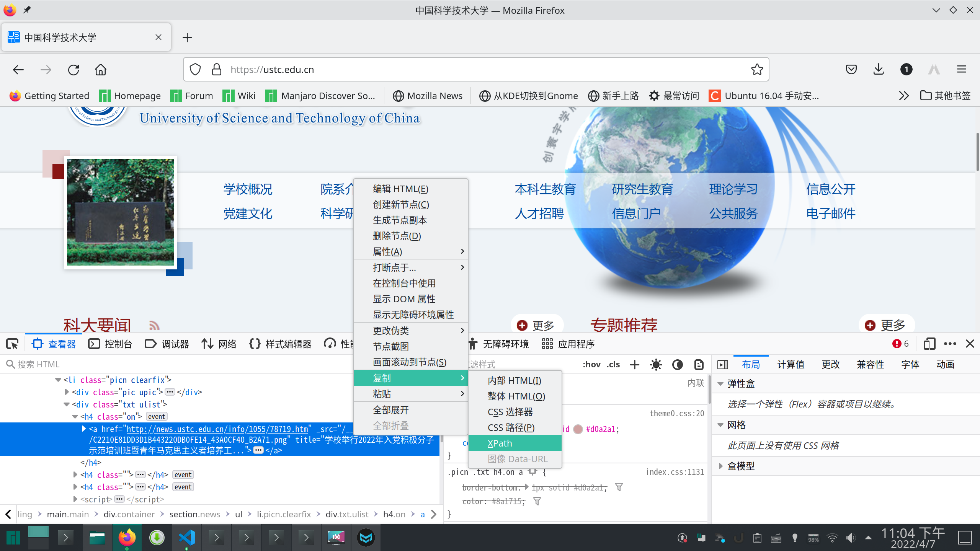Viewport: 980px width, 551px height.
Task: Select CSS 路径 copy option
Action: coord(515,427)
